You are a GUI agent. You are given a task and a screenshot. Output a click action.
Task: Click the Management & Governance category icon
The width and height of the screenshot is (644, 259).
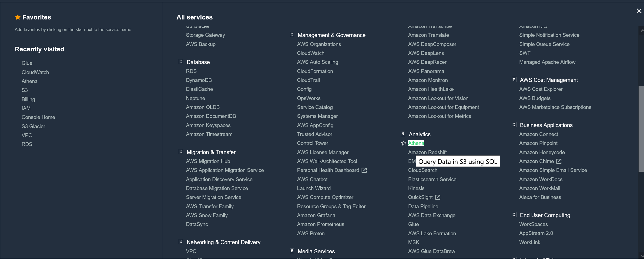292,35
